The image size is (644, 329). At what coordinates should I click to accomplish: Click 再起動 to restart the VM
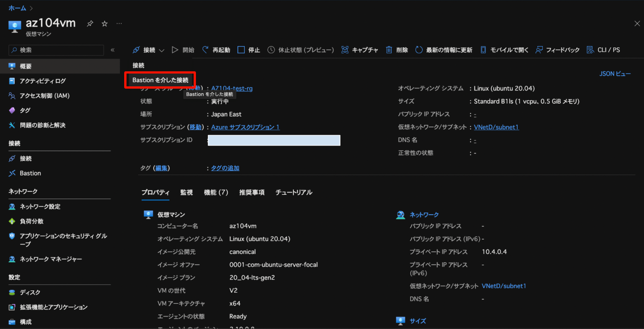point(216,50)
